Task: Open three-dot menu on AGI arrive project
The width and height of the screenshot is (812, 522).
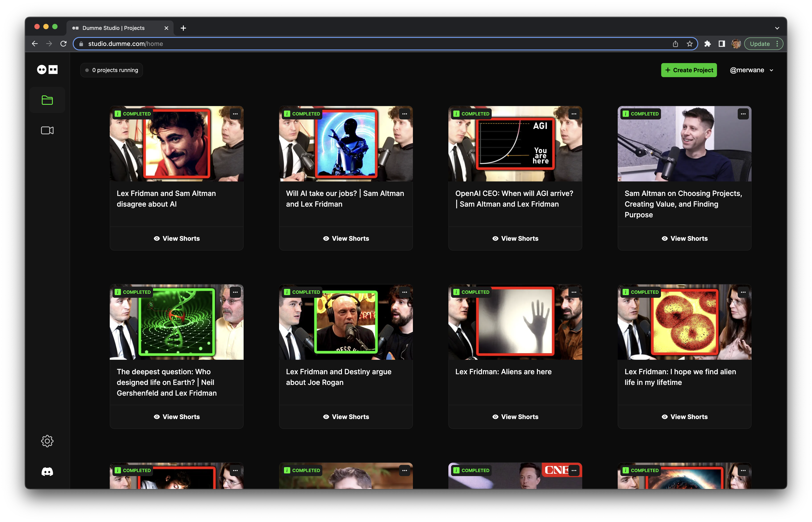Action: pyautogui.click(x=574, y=114)
